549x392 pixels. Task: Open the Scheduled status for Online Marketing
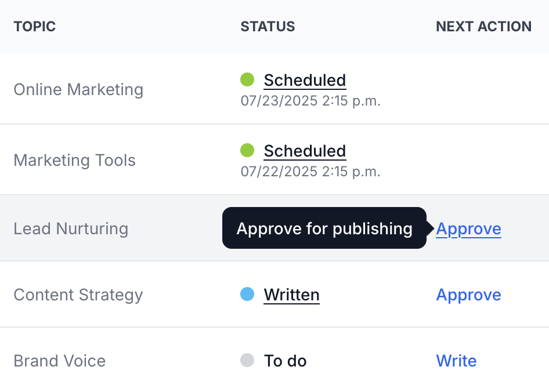(x=305, y=80)
